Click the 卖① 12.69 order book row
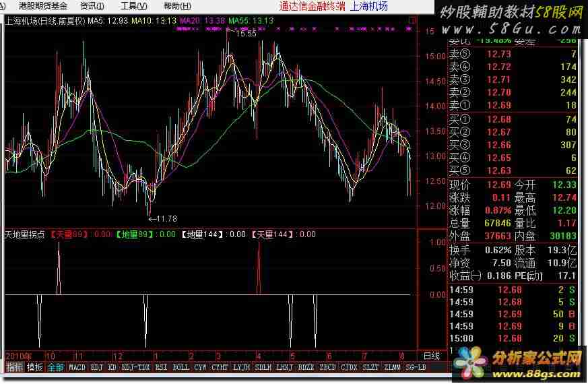 point(513,105)
